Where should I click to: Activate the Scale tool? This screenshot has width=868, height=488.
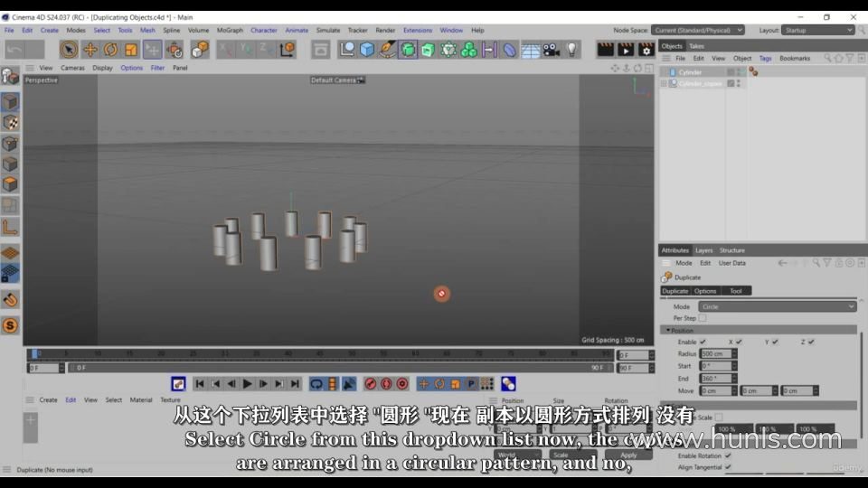[131, 50]
